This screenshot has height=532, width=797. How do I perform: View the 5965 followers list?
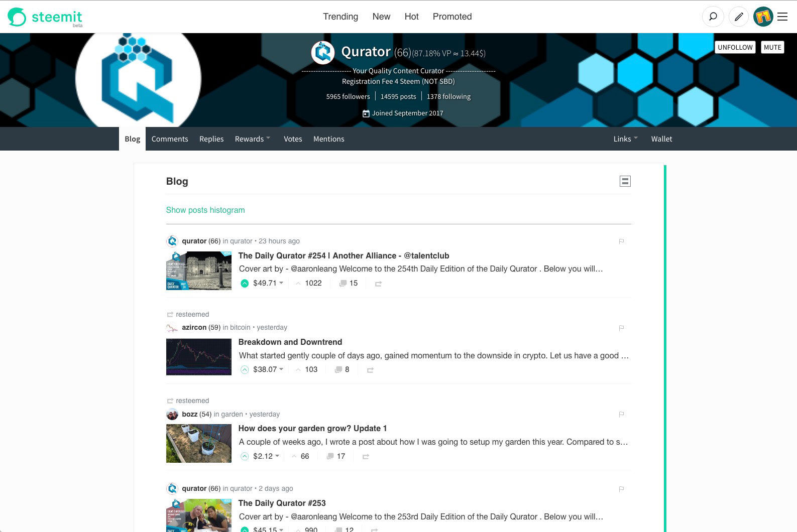348,96
